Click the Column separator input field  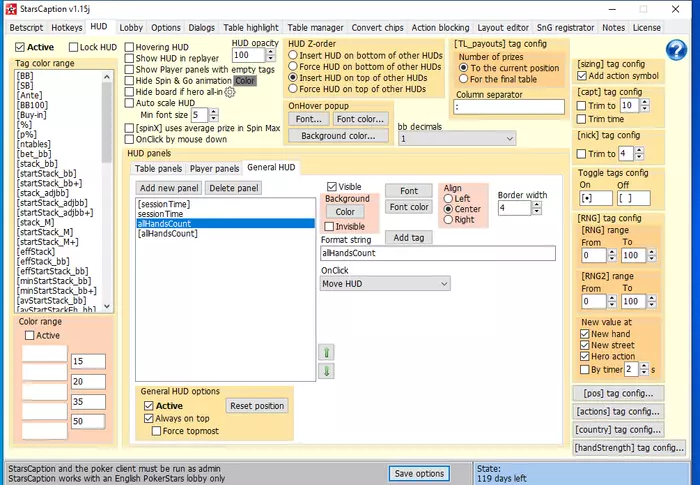509,107
